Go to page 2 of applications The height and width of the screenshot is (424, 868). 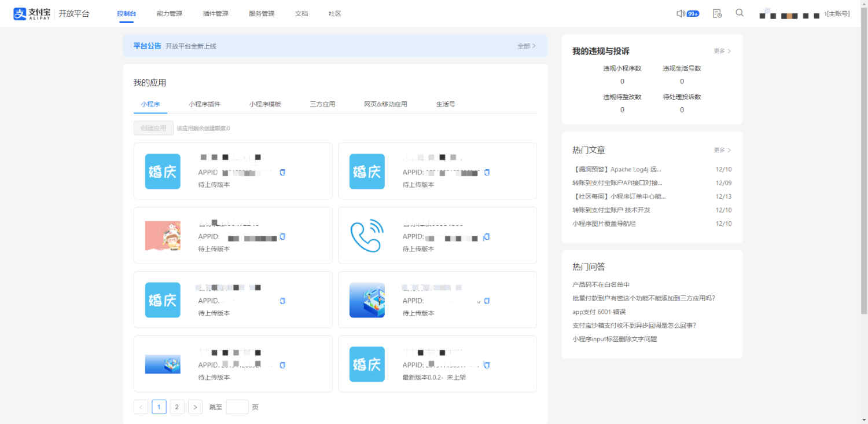pyautogui.click(x=177, y=407)
